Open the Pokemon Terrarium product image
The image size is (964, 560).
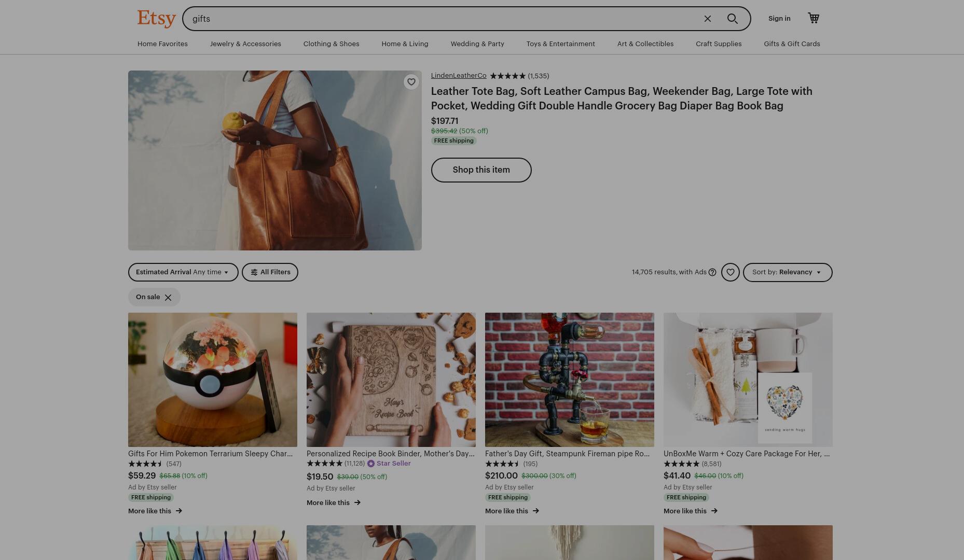click(x=213, y=380)
